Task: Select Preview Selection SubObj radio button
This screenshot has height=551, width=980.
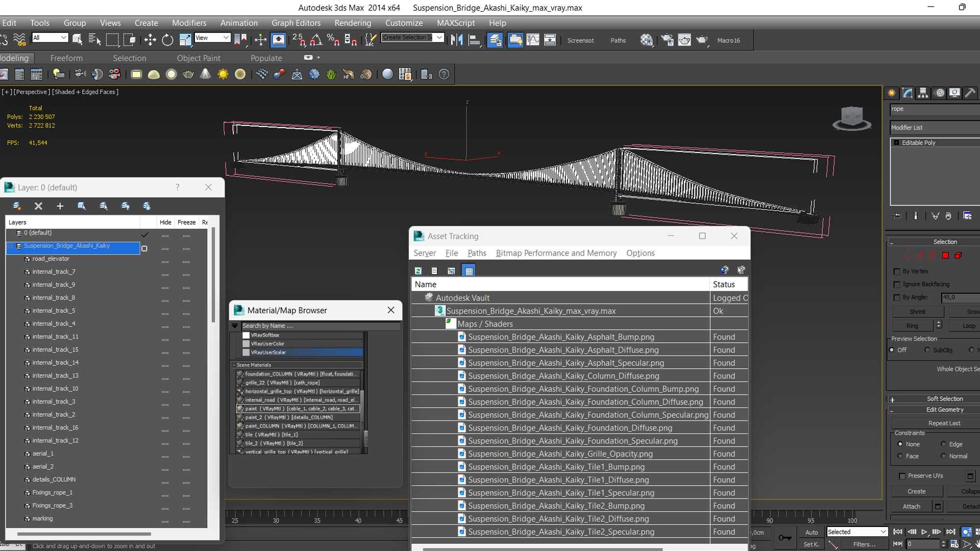Action: pyautogui.click(x=927, y=350)
